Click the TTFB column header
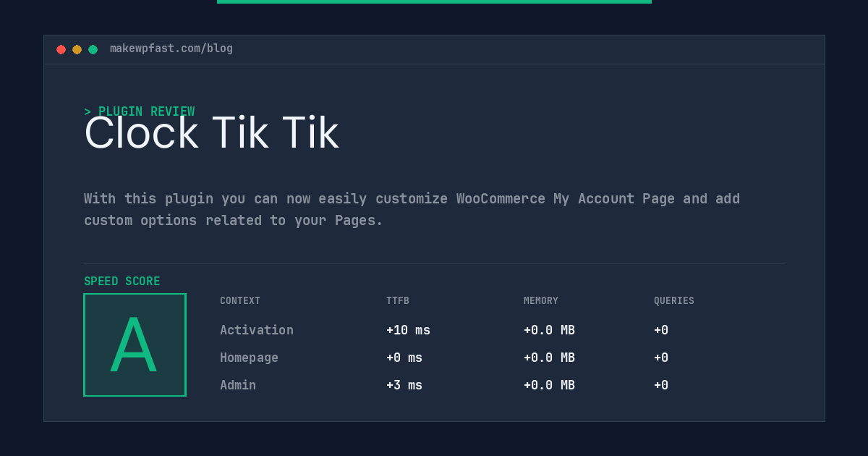This screenshot has width=868, height=456. (x=398, y=301)
